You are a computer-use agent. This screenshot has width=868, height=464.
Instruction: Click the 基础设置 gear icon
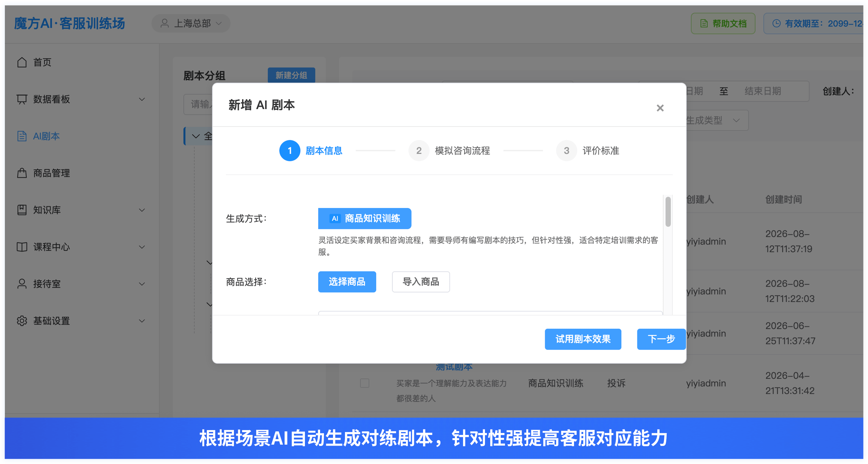point(22,321)
